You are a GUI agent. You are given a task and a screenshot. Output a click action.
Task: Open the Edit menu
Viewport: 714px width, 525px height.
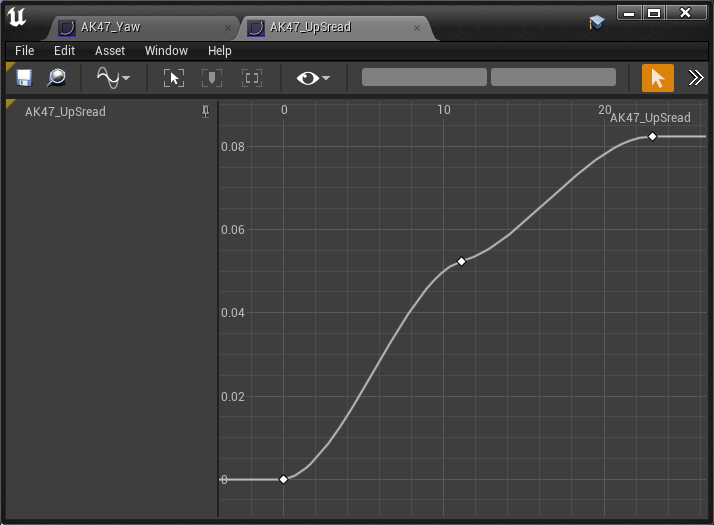click(x=64, y=51)
